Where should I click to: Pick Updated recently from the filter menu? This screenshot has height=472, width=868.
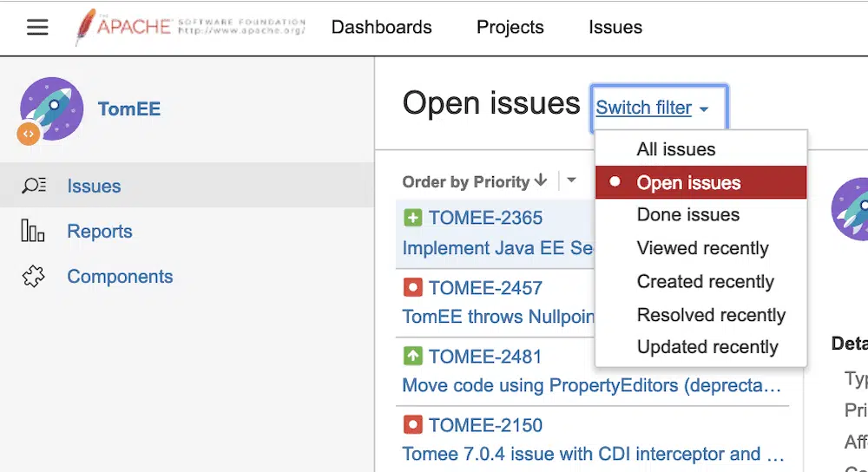coord(707,347)
